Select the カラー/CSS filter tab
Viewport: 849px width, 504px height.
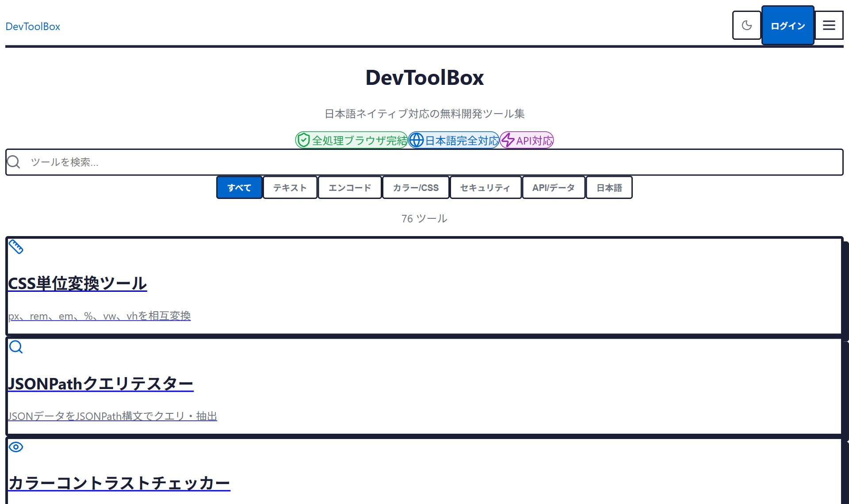416,187
